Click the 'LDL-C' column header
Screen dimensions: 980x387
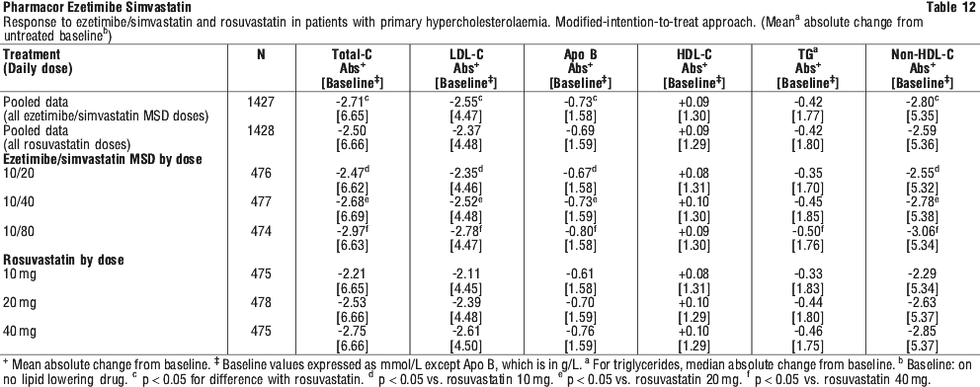[467, 55]
